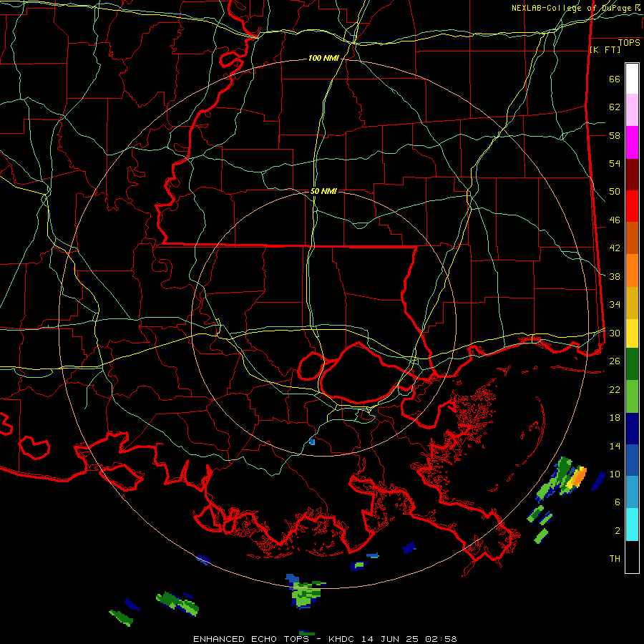The image size is (644, 644).
Task: Click the 'NEXLAB-College of DuPage' credit text
Action: pos(572,8)
